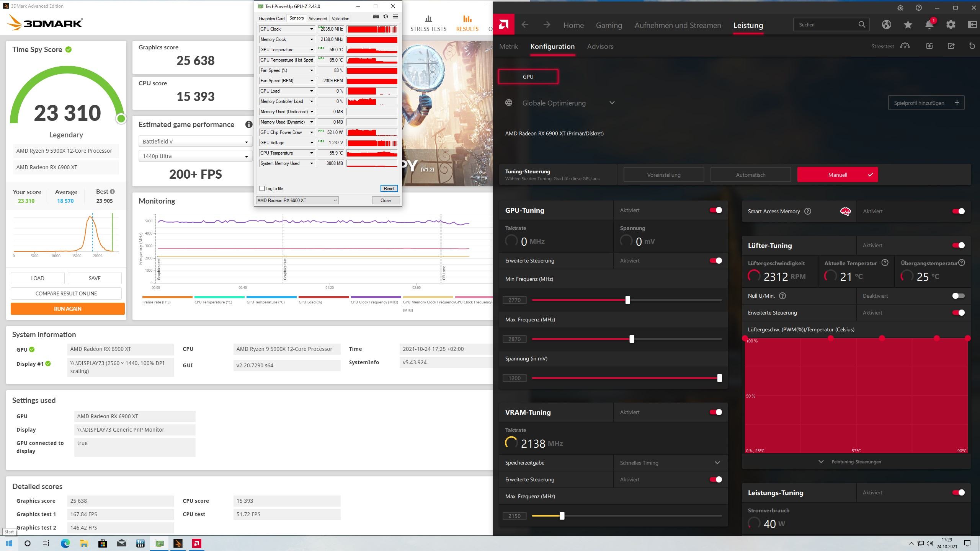
Task: Click the help icon beside Null U/Min.
Action: [782, 296]
